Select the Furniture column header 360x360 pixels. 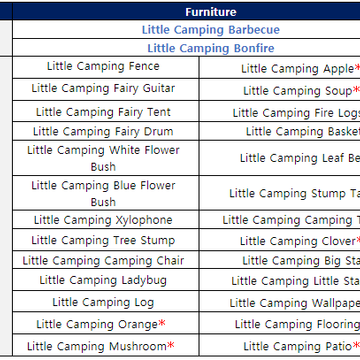[x=211, y=12]
